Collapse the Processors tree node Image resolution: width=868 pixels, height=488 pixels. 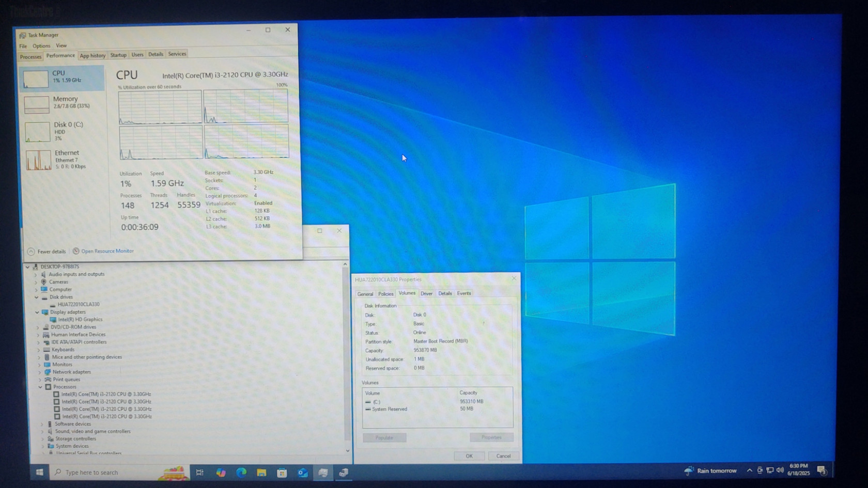point(40,387)
